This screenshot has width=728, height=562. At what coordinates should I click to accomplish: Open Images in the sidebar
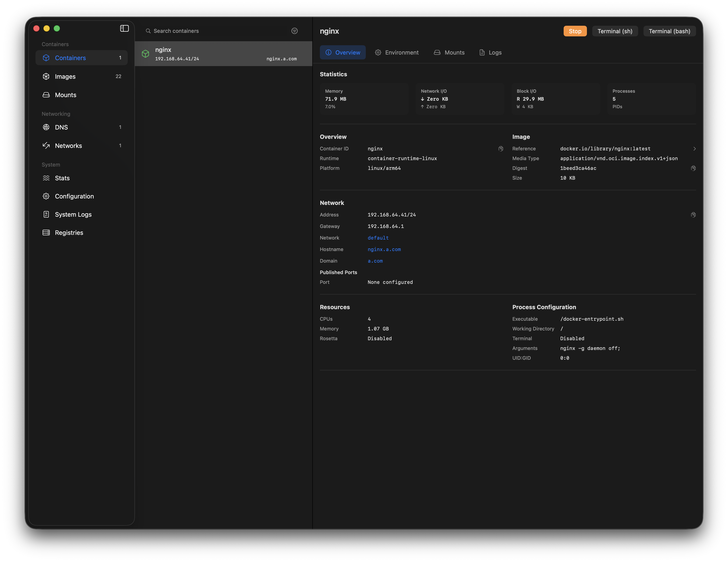click(65, 76)
